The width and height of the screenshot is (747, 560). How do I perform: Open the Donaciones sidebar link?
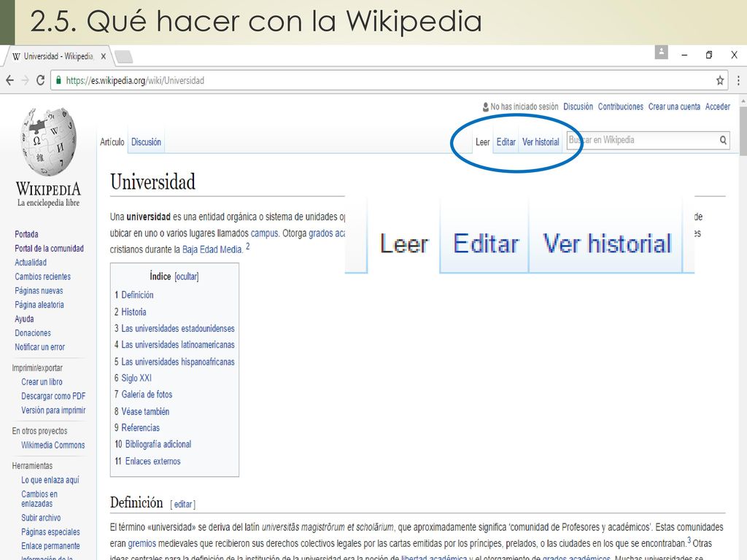click(33, 333)
